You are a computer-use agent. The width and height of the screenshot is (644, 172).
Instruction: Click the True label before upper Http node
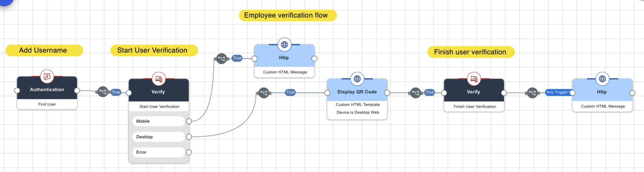tap(237, 58)
